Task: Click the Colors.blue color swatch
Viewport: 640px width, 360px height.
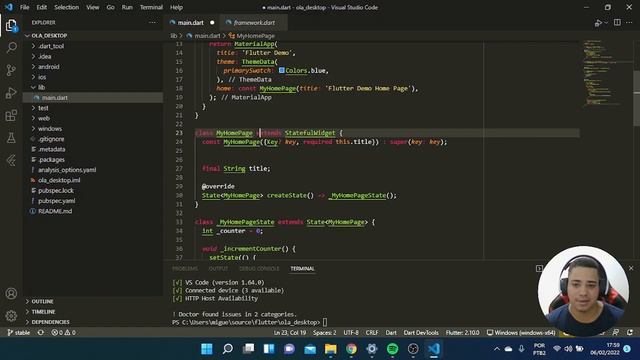Action: (x=281, y=70)
